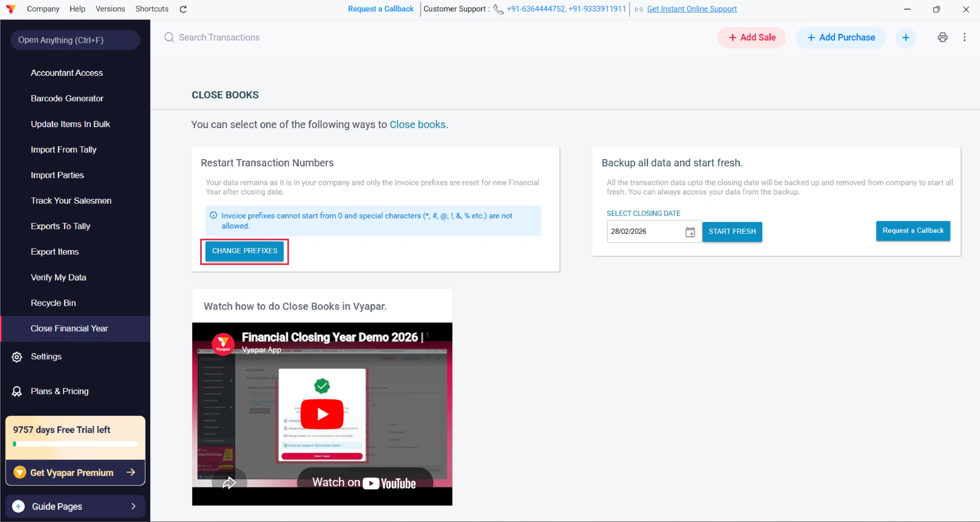Click the Vyapar channel avatar on video
Viewport: 980px width, 522px height.
click(x=223, y=344)
